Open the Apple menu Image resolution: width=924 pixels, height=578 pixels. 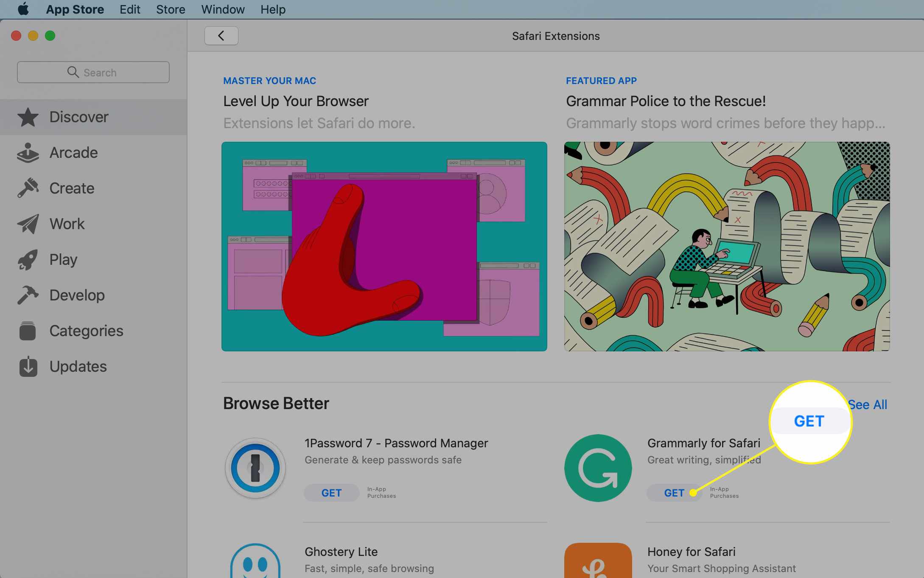(23, 9)
